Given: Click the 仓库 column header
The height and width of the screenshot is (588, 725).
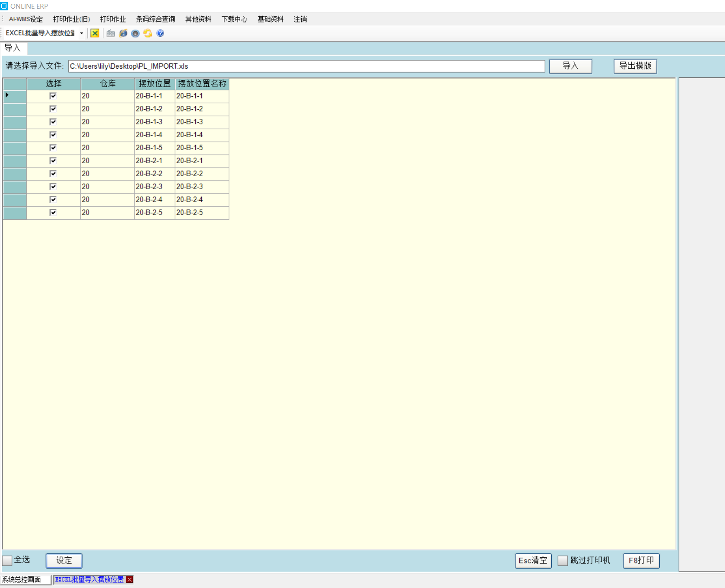Looking at the screenshot, I should point(108,84).
